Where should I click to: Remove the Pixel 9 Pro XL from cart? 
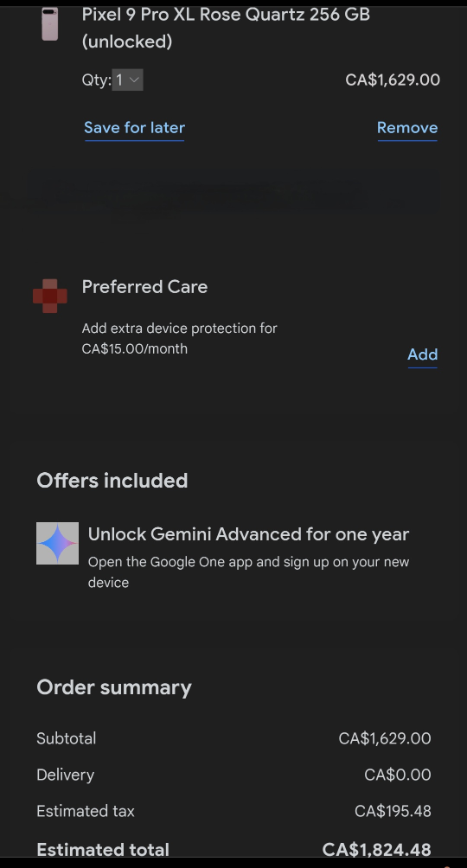(x=407, y=128)
